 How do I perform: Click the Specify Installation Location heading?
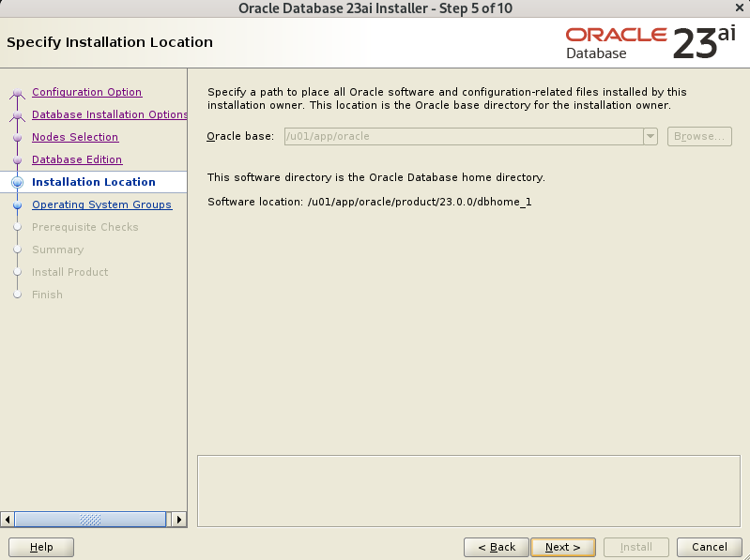pyautogui.click(x=110, y=42)
